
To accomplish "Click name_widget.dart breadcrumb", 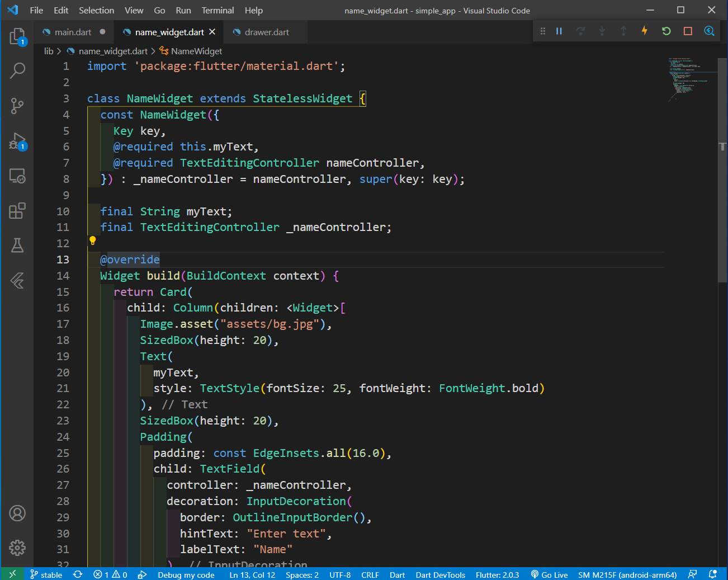I will coord(112,51).
